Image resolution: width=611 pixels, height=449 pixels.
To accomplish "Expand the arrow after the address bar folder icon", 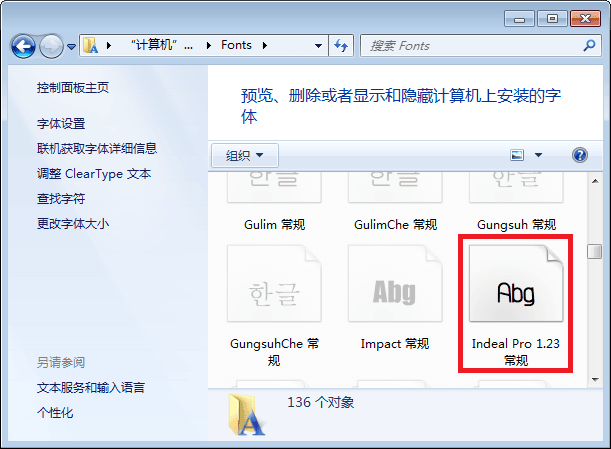I will click(109, 46).
